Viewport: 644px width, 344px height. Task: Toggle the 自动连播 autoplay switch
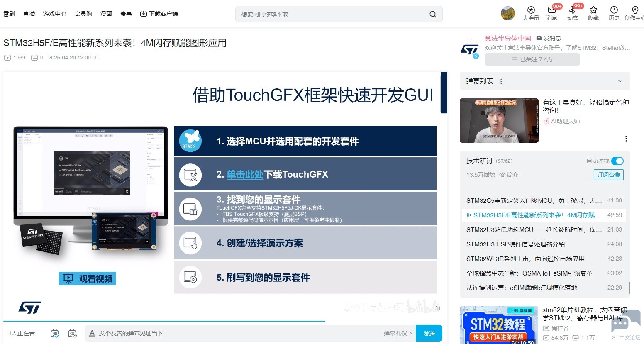pos(617,161)
